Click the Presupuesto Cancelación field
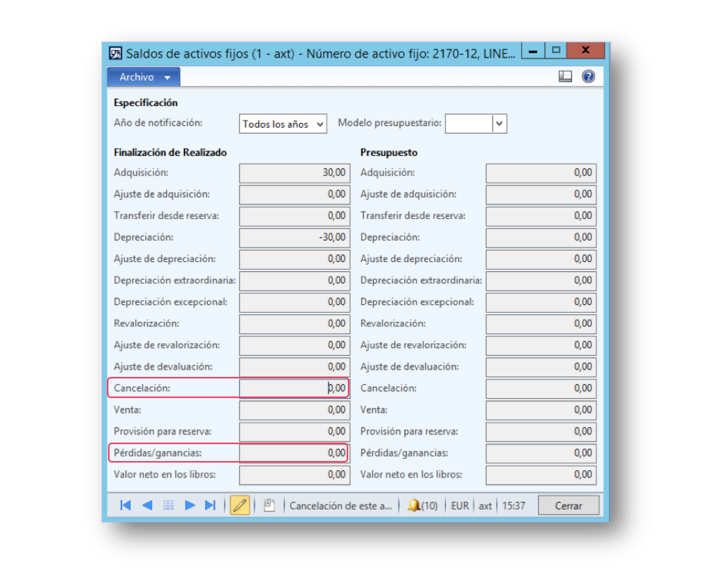Viewport: 728px width, 574px height. tap(541, 388)
